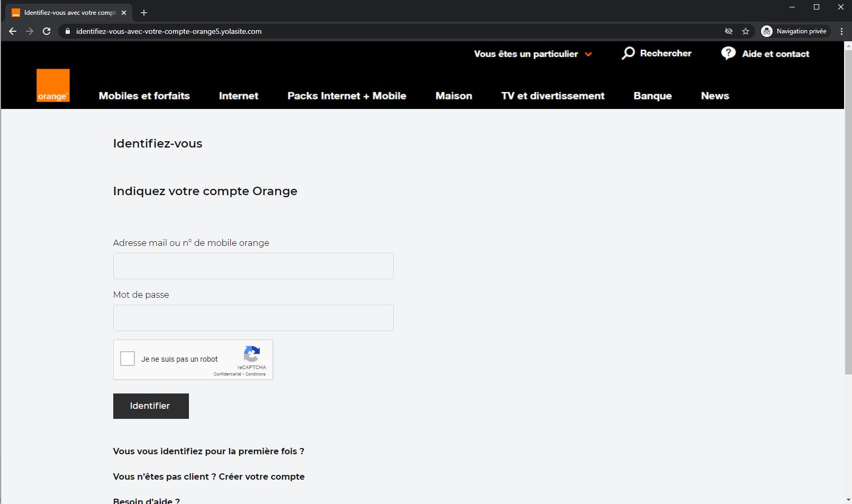Maximize the browser window
Viewport: 852px width, 504px height.
817,7
